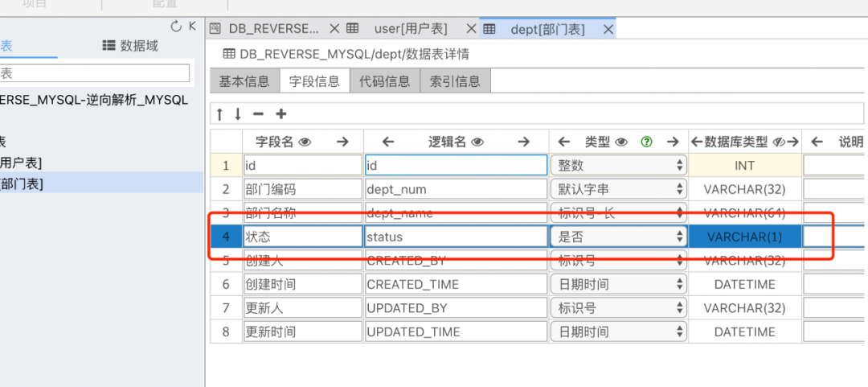868x387 pixels.
Task: Open 是否 type dropdown in row 4
Action: pos(619,237)
